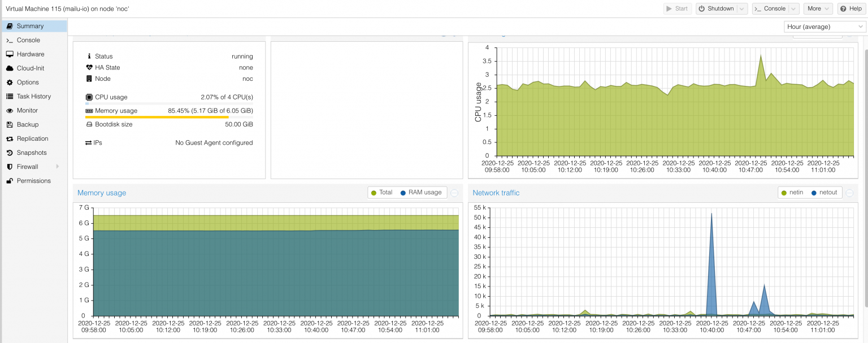Viewport: 868px width, 343px height.
Task: Select the Console sidebar icon
Action: click(x=10, y=40)
